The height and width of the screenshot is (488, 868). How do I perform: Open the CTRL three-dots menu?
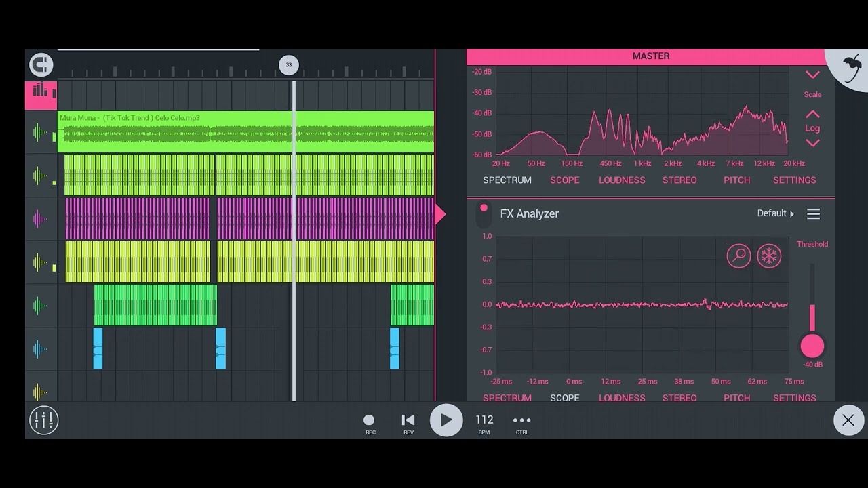click(522, 424)
